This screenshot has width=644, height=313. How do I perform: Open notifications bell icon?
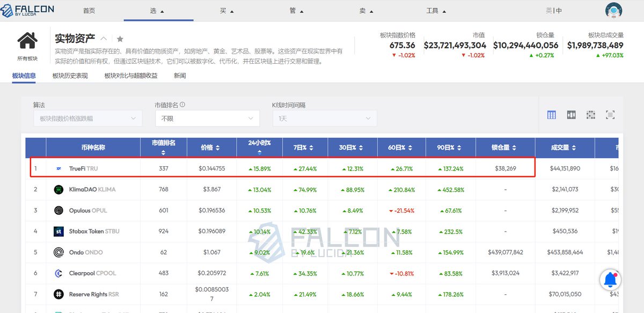[x=610, y=279]
